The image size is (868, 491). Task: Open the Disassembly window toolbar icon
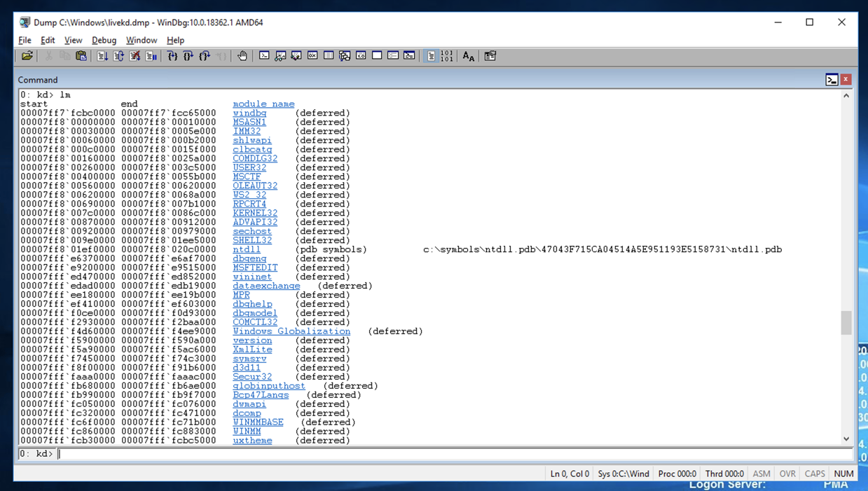[361, 56]
